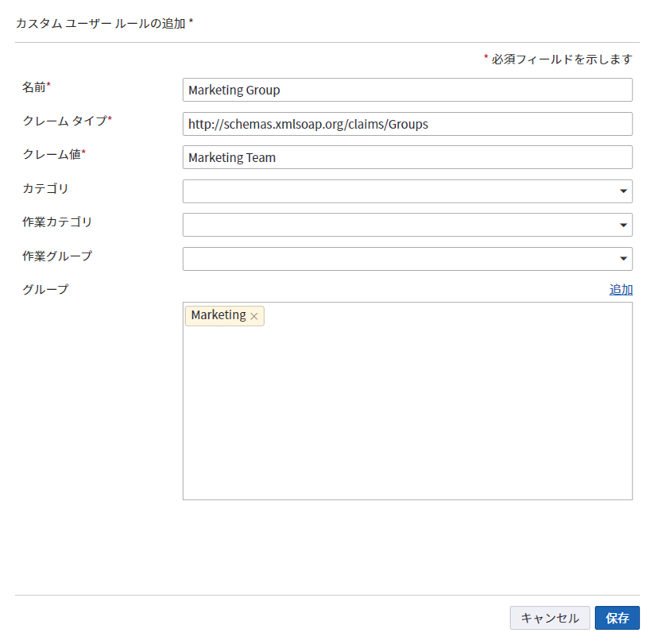The width and height of the screenshot is (654, 644).
Task: Select the Marketing group chip
Action: pyautogui.click(x=219, y=316)
